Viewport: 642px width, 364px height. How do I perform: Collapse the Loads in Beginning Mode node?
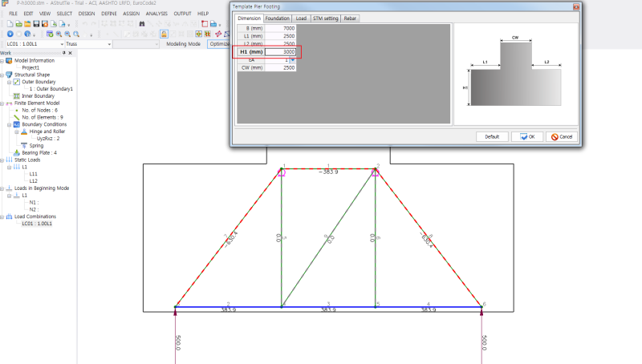2,188
